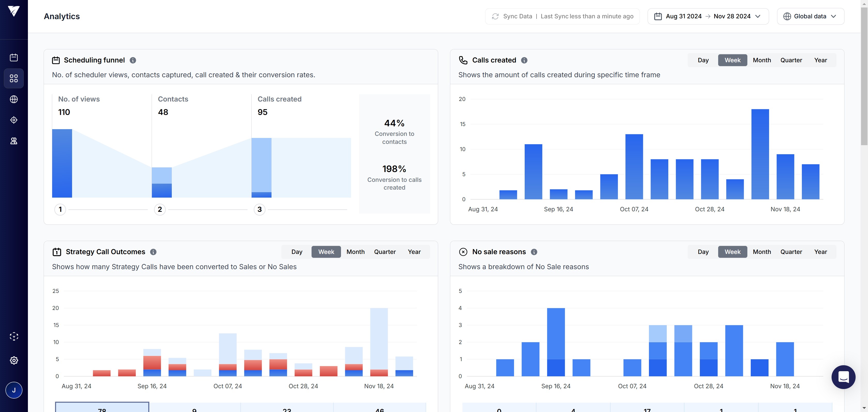The width and height of the screenshot is (868, 412).
Task: Click the Strategy Call Outcomes info icon
Action: [153, 252]
